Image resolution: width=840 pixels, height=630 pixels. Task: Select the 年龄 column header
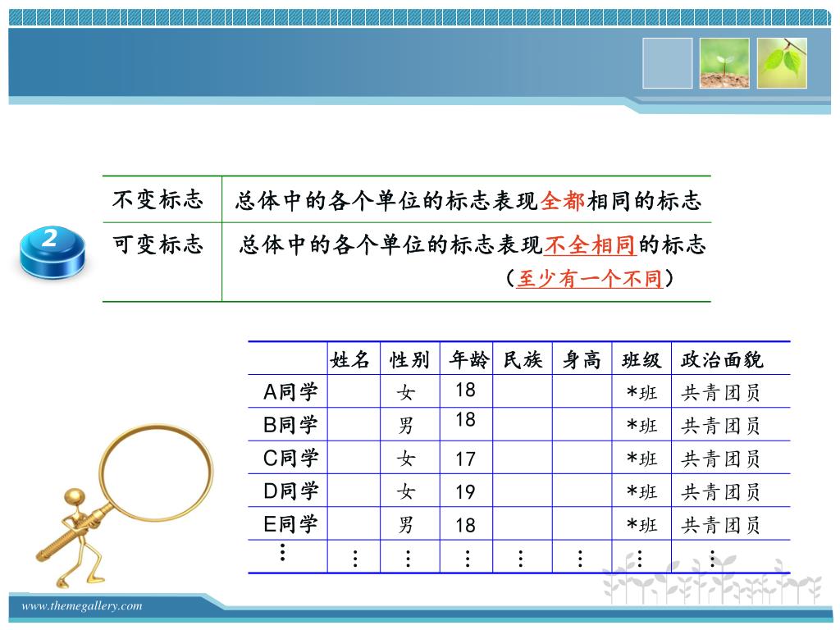pos(468,359)
